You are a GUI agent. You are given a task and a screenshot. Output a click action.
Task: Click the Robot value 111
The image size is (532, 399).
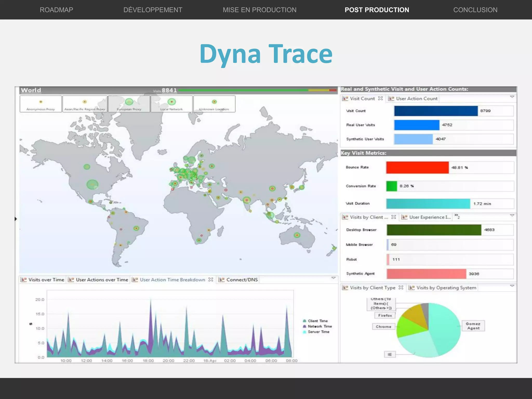tap(396, 259)
